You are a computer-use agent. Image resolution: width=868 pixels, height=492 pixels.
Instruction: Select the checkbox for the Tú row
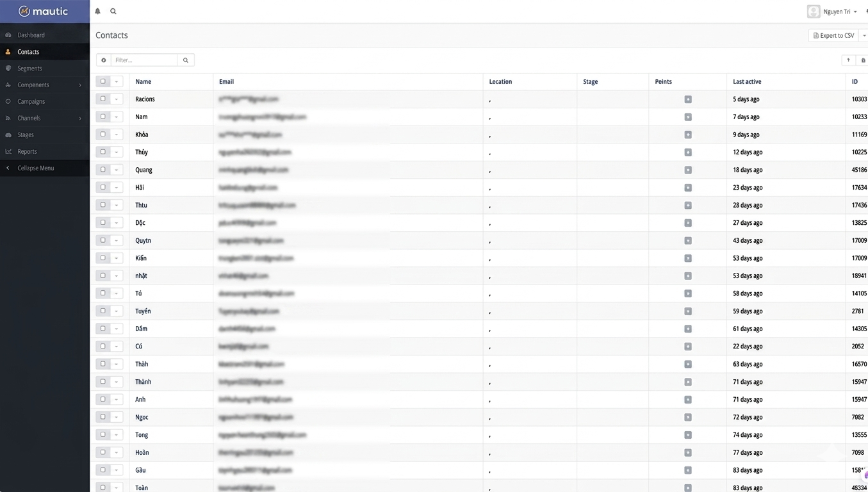click(102, 293)
